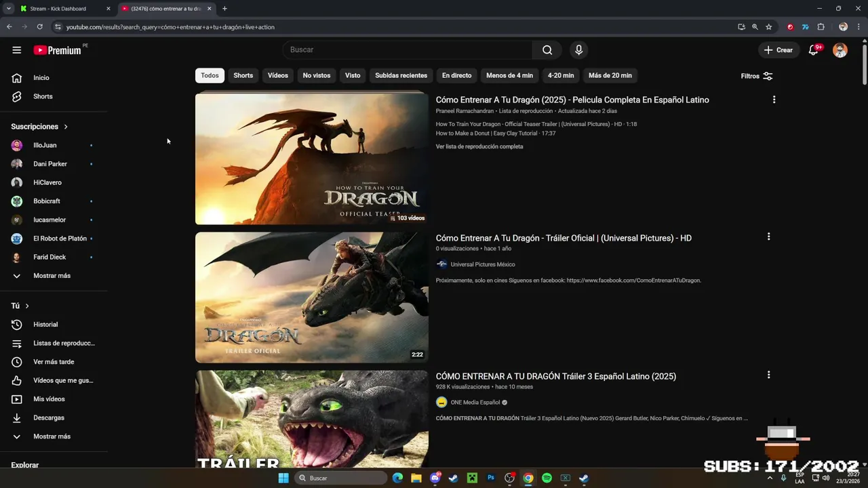Switch to Stream - Kick Dashboard tab
This screenshot has width=868, height=488.
58,9
